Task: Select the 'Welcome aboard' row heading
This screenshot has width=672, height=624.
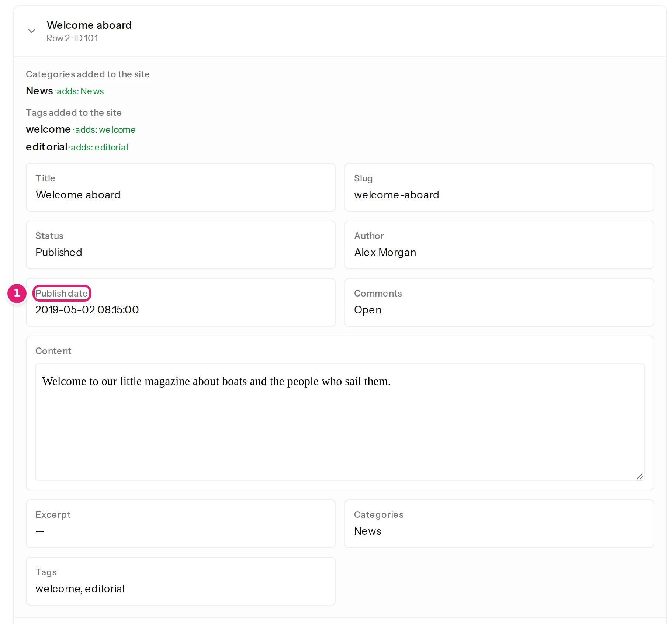Action: tap(89, 25)
